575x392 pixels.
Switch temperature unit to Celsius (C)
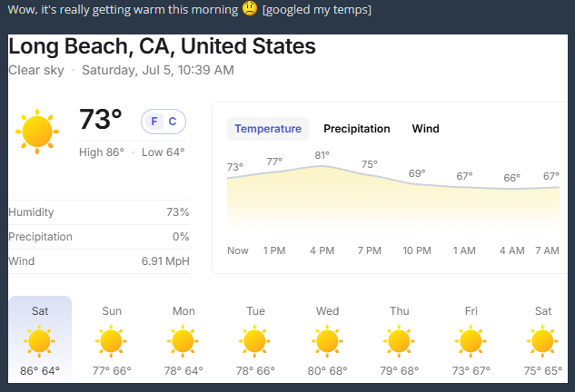click(173, 122)
